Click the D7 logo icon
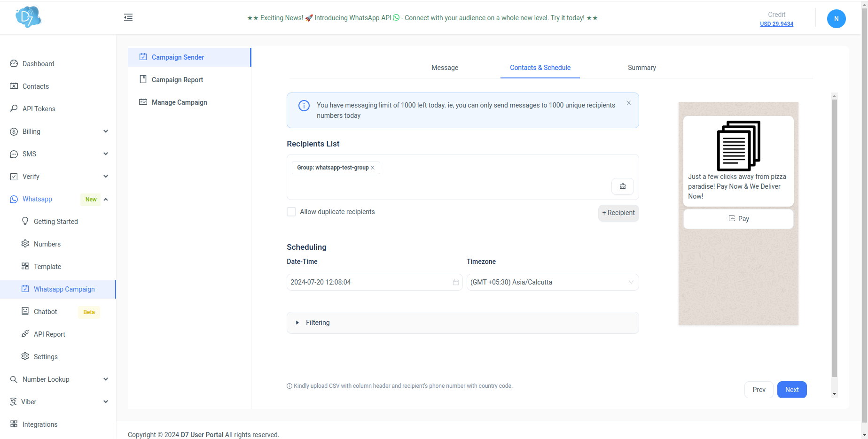Image resolution: width=868 pixels, height=439 pixels. [28, 17]
